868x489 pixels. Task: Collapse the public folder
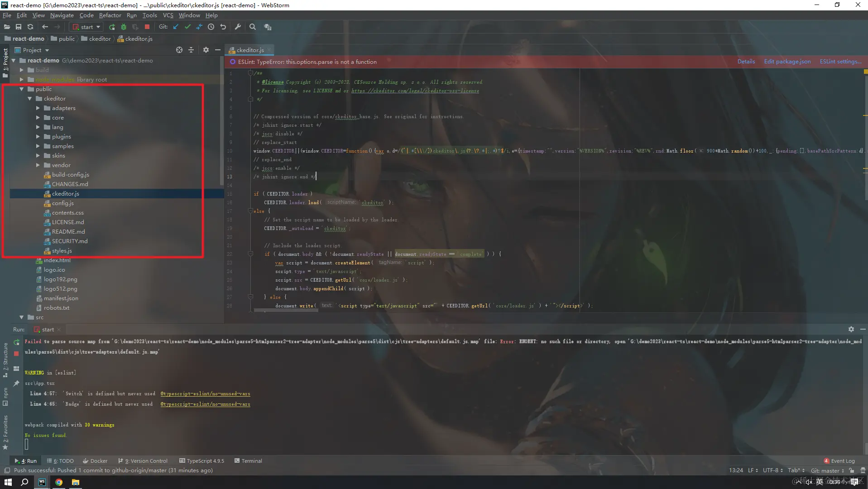[x=22, y=89]
